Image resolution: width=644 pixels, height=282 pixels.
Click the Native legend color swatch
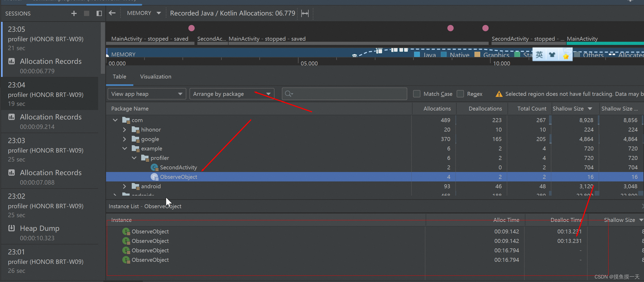(x=444, y=55)
